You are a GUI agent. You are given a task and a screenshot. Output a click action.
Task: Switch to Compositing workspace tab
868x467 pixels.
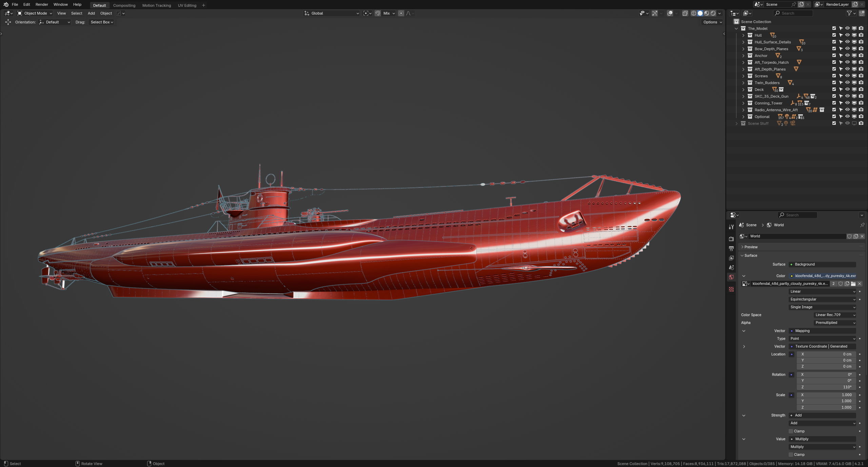124,5
